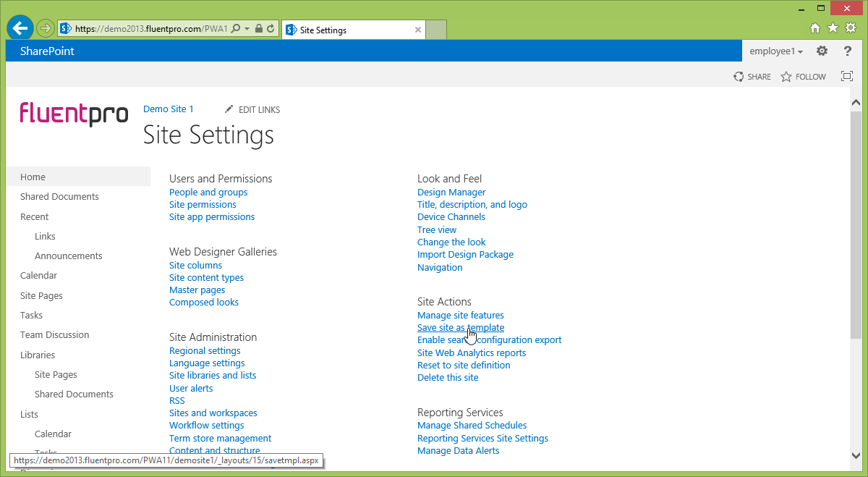Viewport: 868px width, 477px height.
Task: Click the address bar URL field
Action: 151,29
